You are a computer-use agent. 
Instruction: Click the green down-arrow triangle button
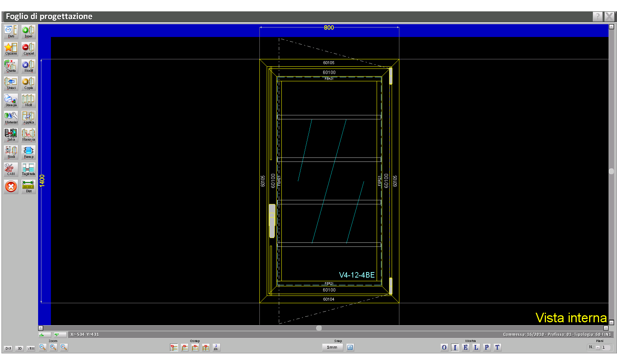click(x=60, y=335)
